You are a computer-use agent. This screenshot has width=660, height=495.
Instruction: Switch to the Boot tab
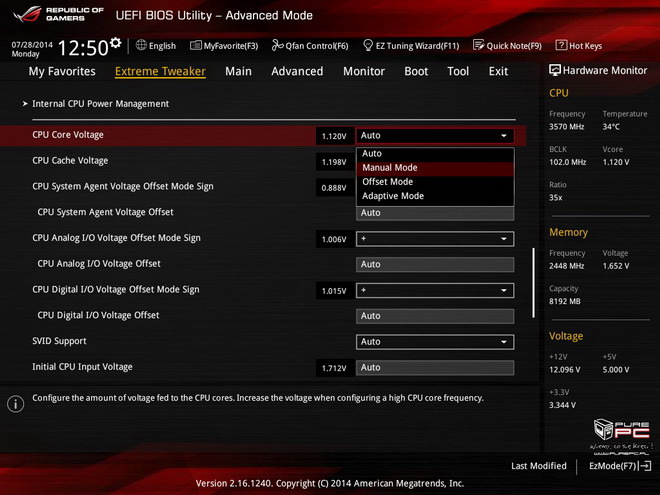tap(416, 71)
